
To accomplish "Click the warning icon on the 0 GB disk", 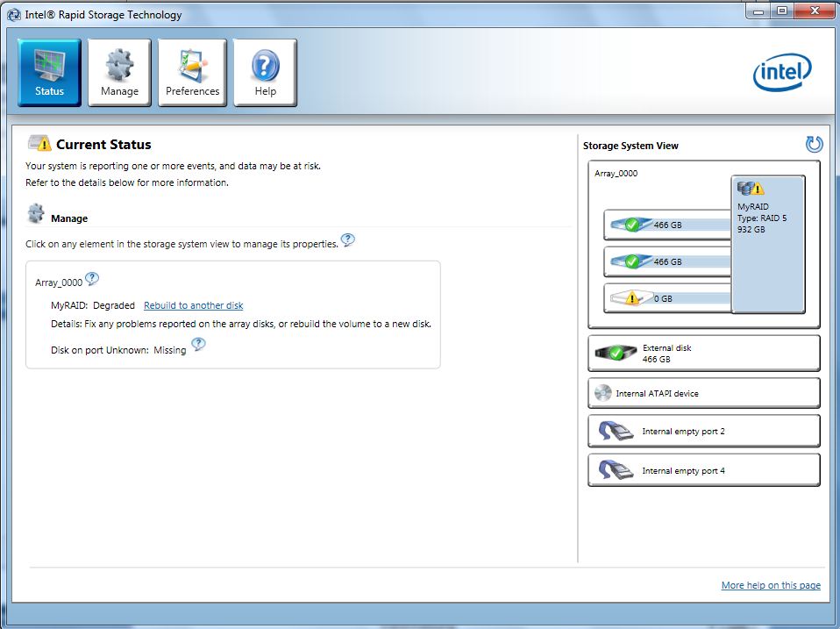I will (632, 298).
